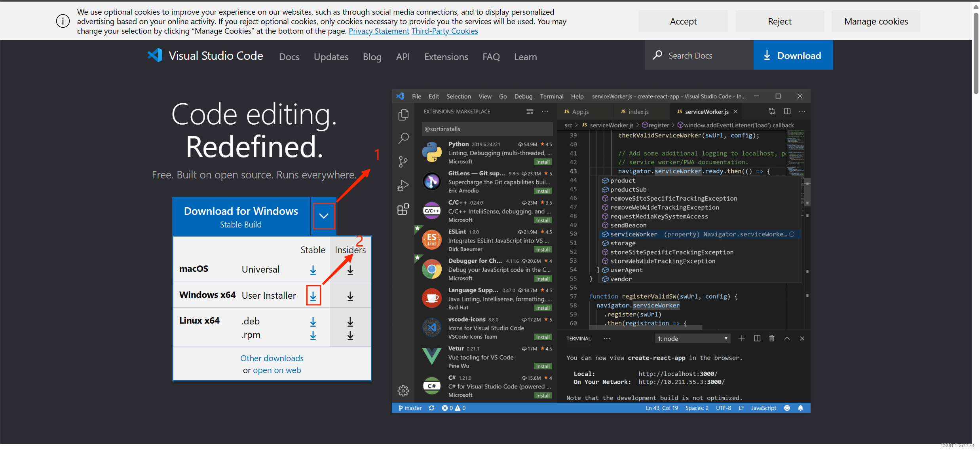
Task: Open the Docs navigation item
Action: point(289,57)
